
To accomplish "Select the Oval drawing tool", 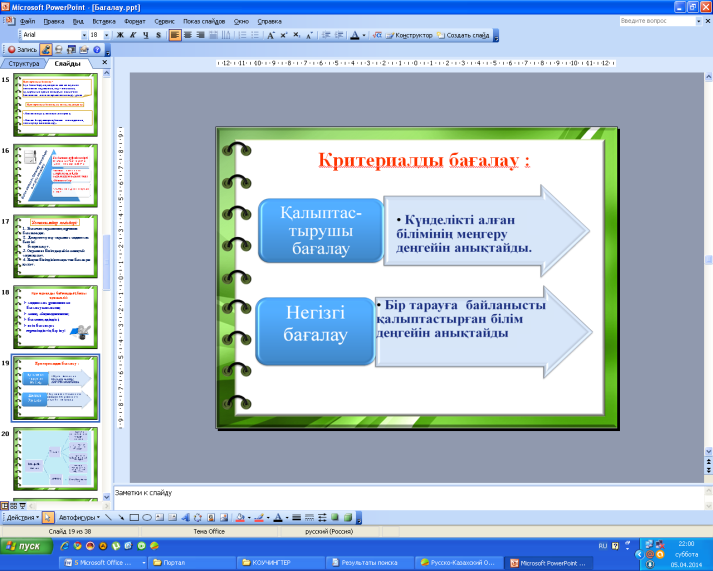I will tap(147, 517).
